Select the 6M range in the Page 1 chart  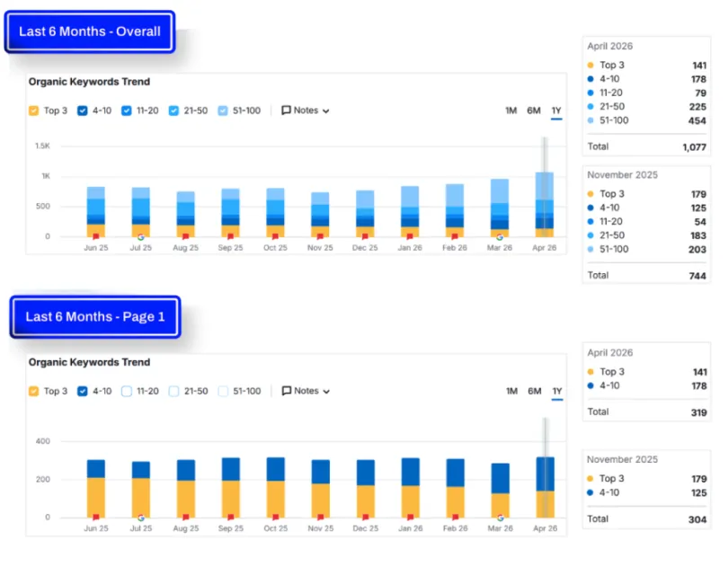coord(535,391)
